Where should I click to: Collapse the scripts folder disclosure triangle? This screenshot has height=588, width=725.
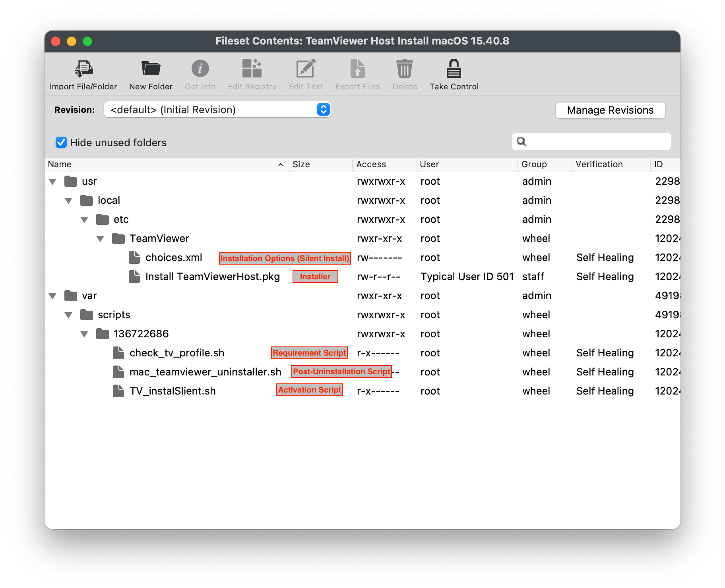coord(68,315)
